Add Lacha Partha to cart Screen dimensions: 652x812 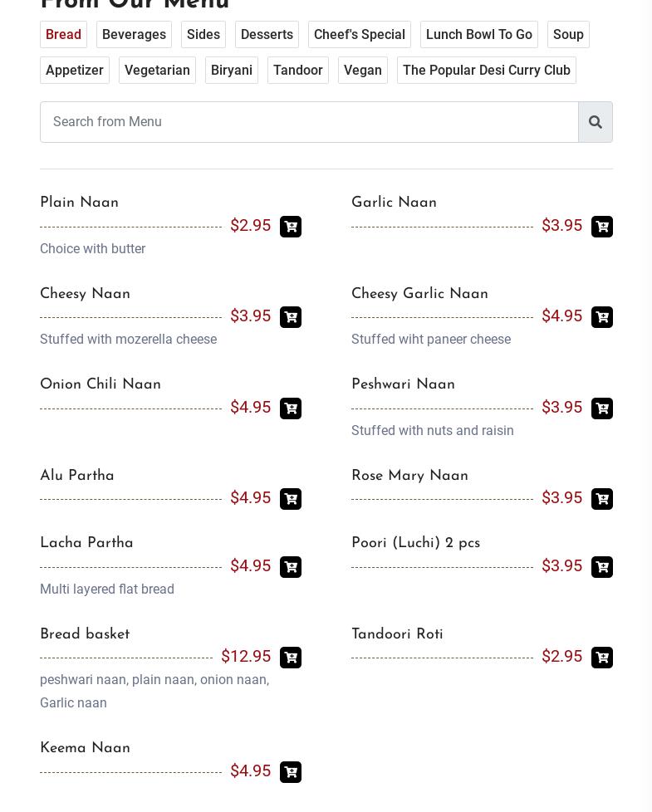(x=291, y=567)
